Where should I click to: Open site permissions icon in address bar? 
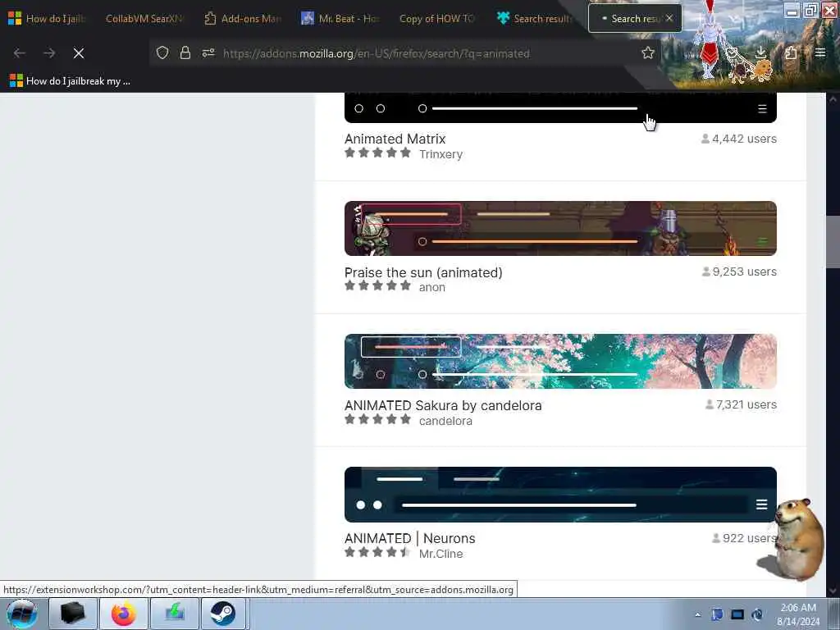click(x=208, y=53)
